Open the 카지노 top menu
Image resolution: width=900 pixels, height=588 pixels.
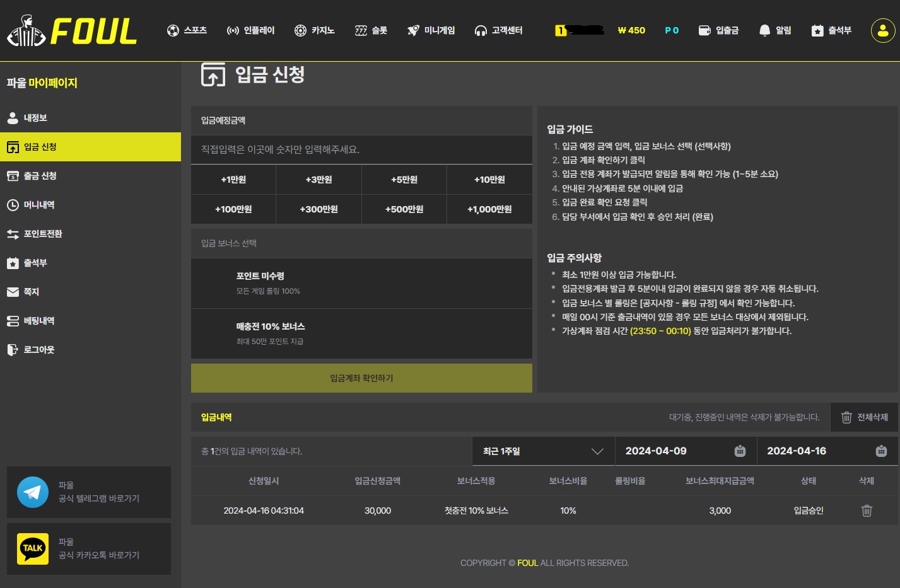[314, 30]
